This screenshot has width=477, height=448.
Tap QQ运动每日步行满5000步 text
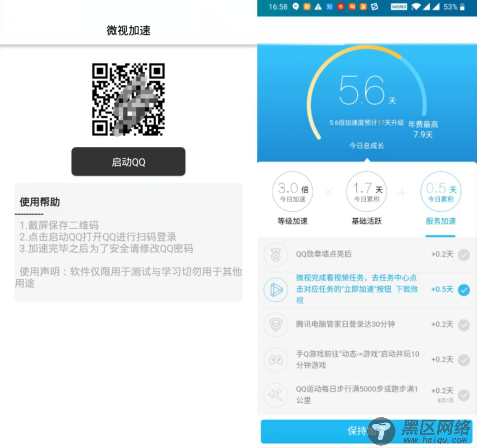tap(357, 394)
